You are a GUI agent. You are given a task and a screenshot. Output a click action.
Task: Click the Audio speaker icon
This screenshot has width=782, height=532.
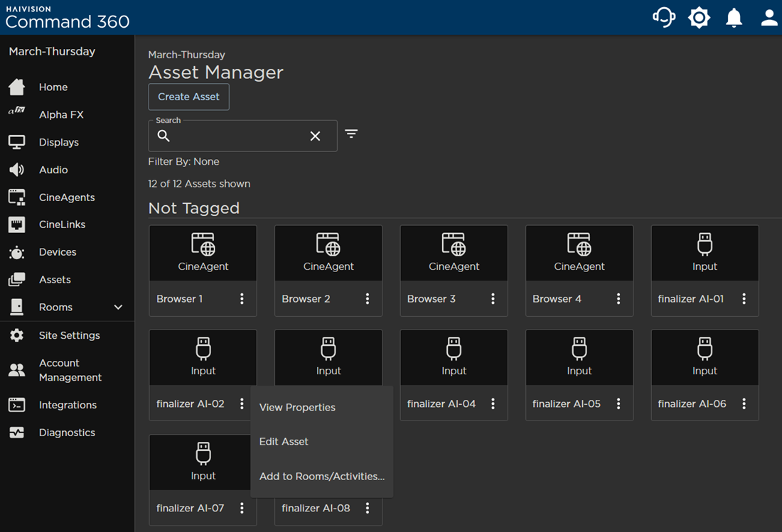[x=17, y=170]
